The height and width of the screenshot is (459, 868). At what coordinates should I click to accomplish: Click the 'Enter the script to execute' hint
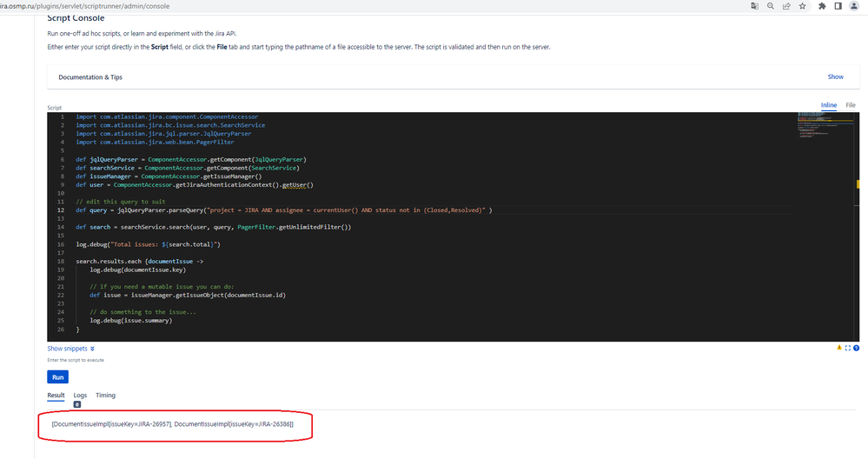76,360
